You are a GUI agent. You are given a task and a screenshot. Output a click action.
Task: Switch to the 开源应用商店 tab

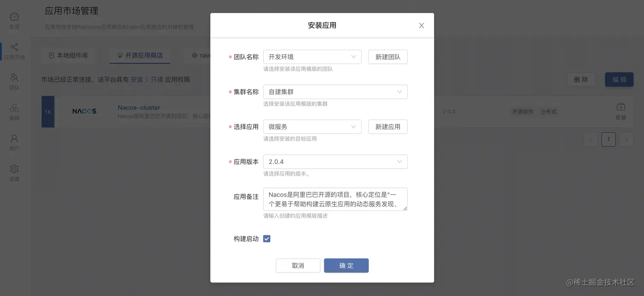[140, 55]
